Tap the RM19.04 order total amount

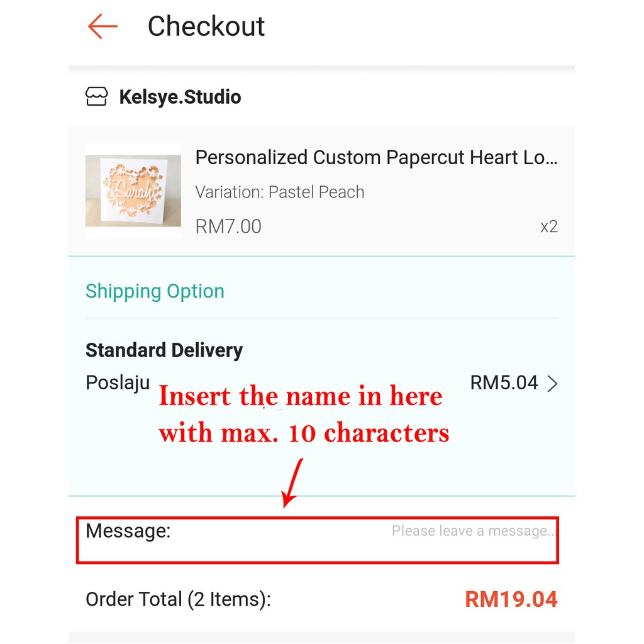click(x=511, y=599)
